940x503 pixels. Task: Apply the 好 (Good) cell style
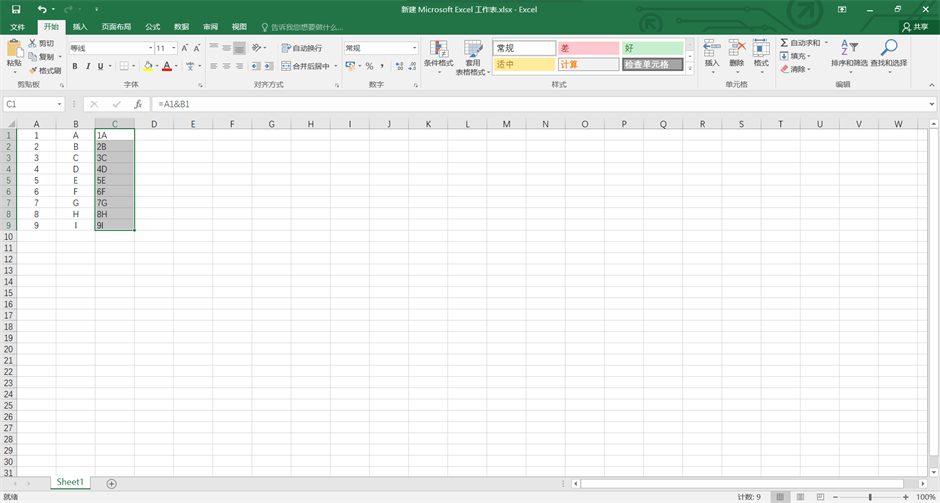tap(652, 48)
